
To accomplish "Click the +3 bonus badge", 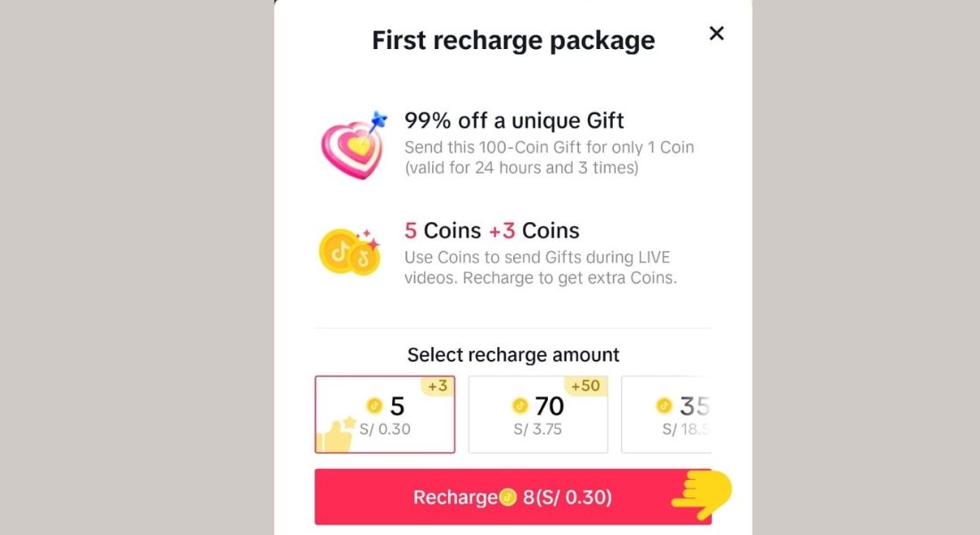I will pos(437,386).
